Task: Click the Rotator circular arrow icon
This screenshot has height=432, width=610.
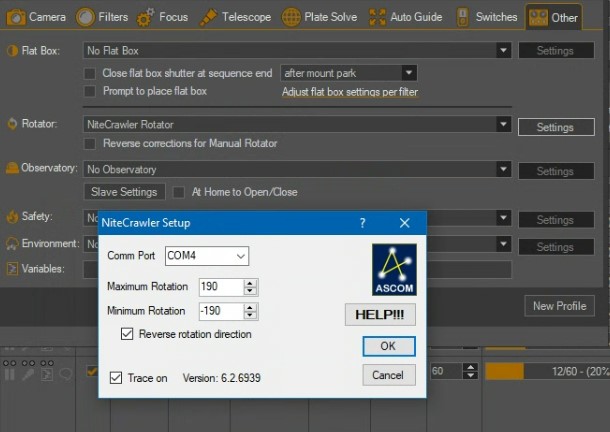Action: click(x=12, y=124)
